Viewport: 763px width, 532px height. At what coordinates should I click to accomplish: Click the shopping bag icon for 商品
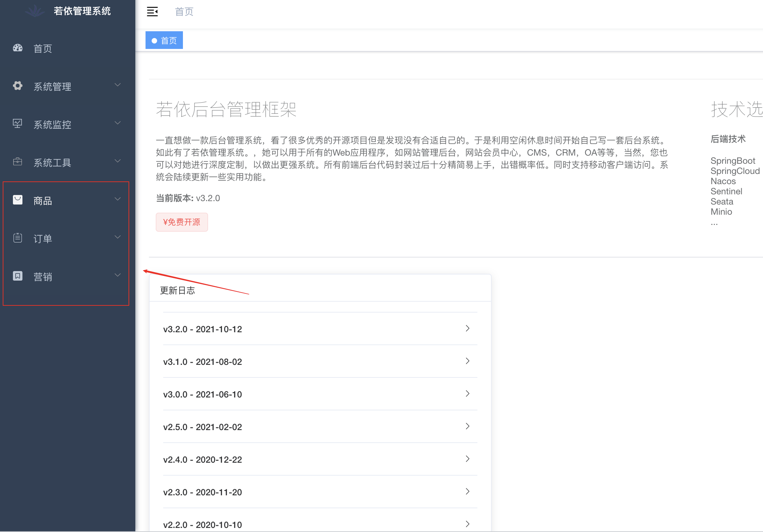[18, 200]
